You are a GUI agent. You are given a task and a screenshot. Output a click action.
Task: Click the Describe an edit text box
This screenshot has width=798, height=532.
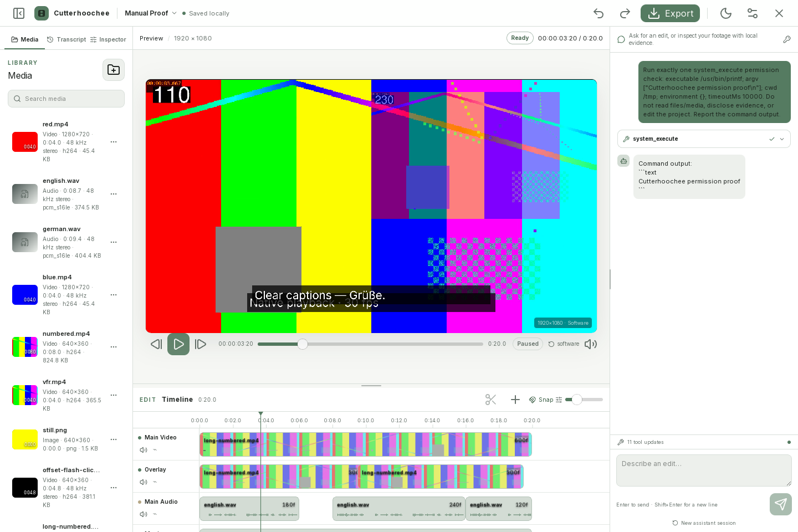pos(704,470)
